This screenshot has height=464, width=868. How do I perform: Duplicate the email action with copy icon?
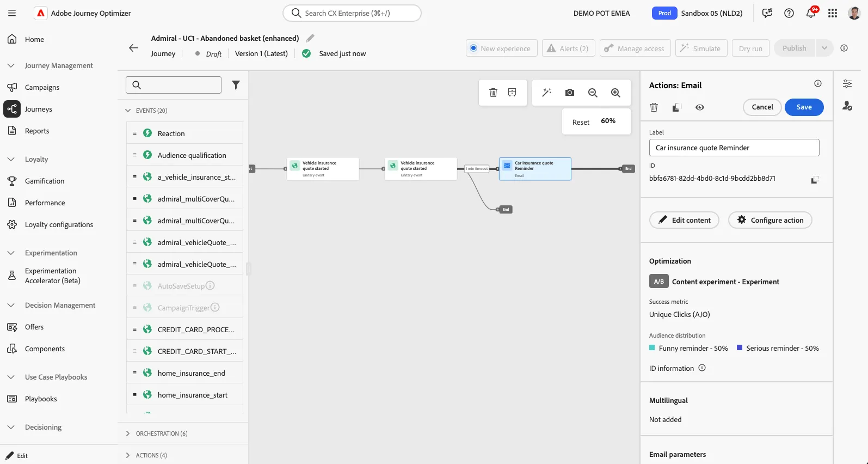click(677, 107)
